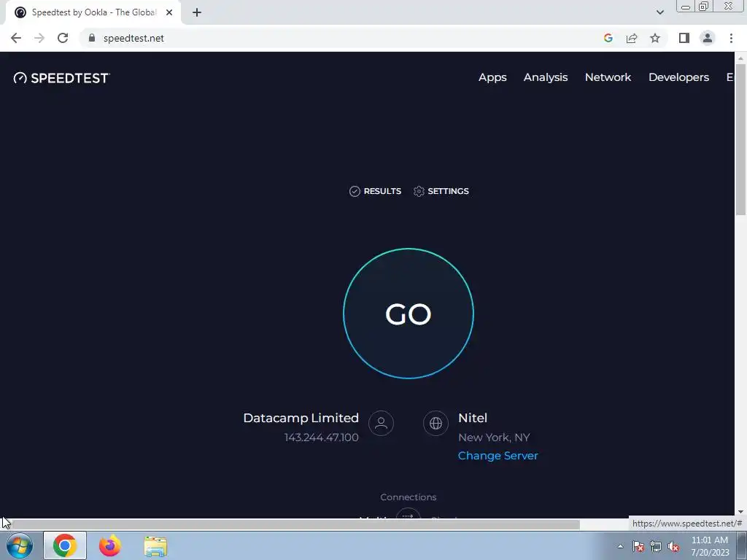Open the Windows Start menu
The width and height of the screenshot is (747, 560).
coord(20,545)
